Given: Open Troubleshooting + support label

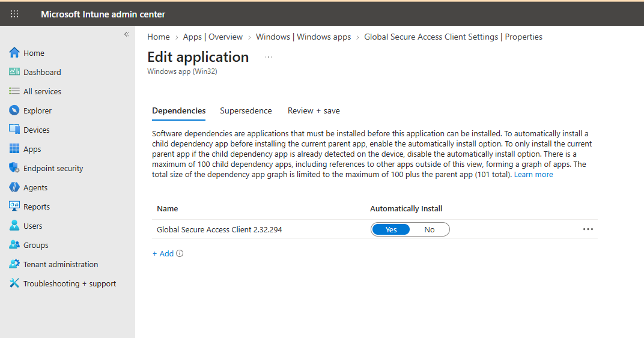Looking at the screenshot, I should [x=70, y=284].
